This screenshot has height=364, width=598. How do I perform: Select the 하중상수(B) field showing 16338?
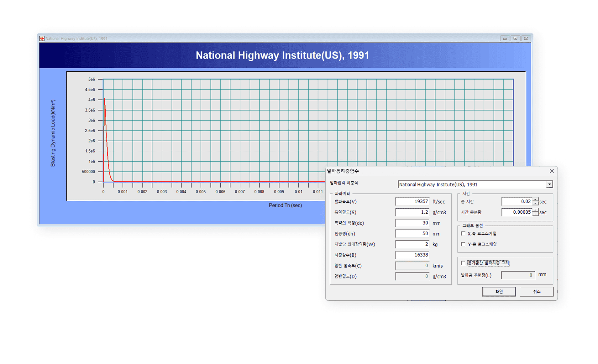click(x=412, y=255)
